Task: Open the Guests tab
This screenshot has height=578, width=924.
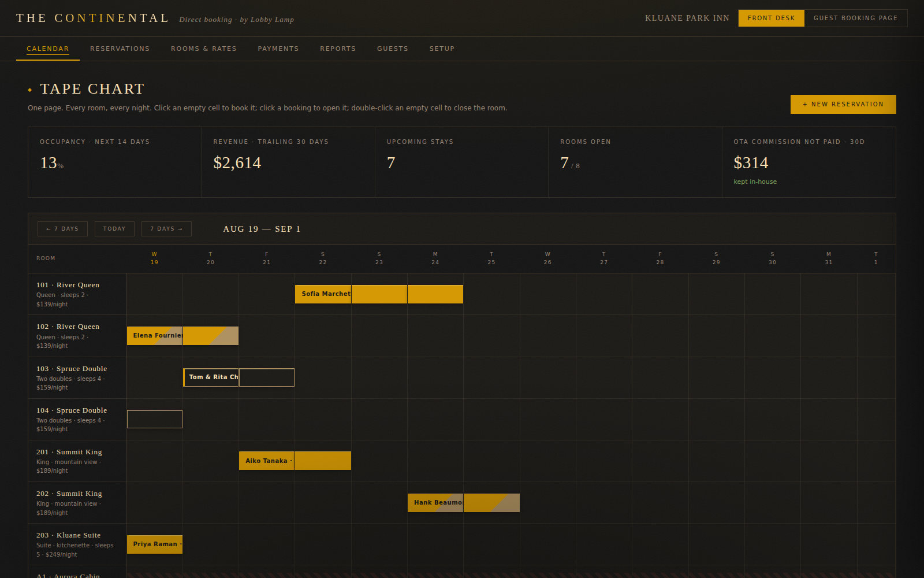Action: (x=393, y=49)
